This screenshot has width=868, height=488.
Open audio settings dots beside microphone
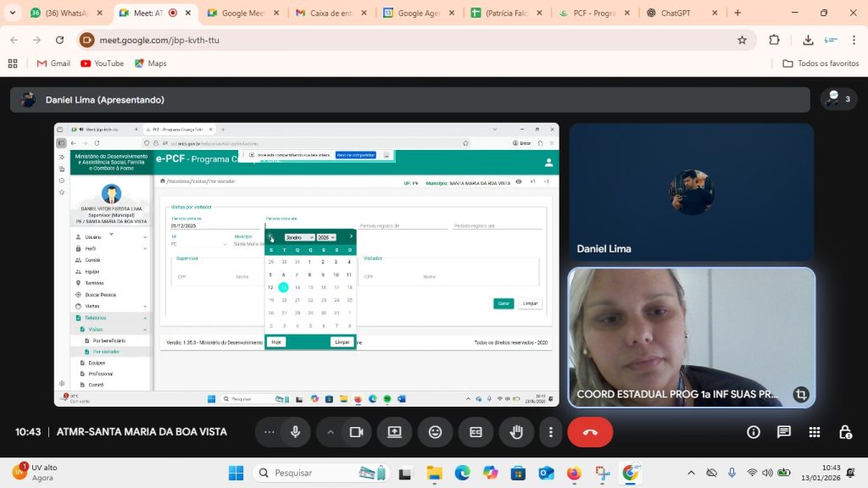(x=270, y=432)
